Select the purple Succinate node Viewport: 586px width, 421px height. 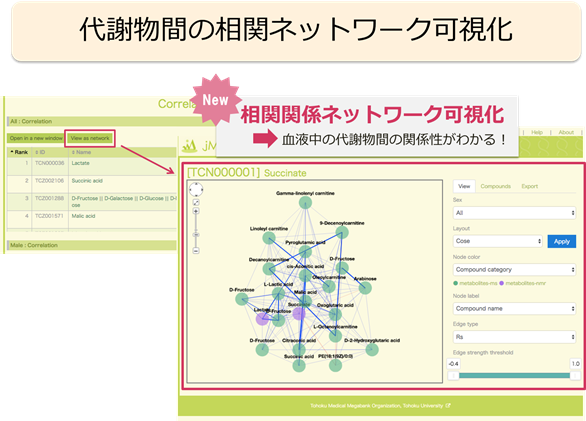(299, 314)
